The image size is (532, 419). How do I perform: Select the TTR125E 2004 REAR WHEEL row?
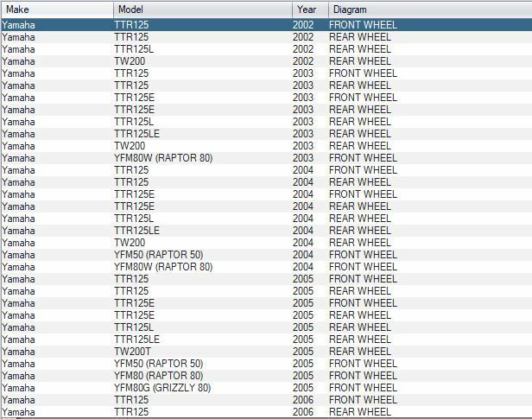267,206
